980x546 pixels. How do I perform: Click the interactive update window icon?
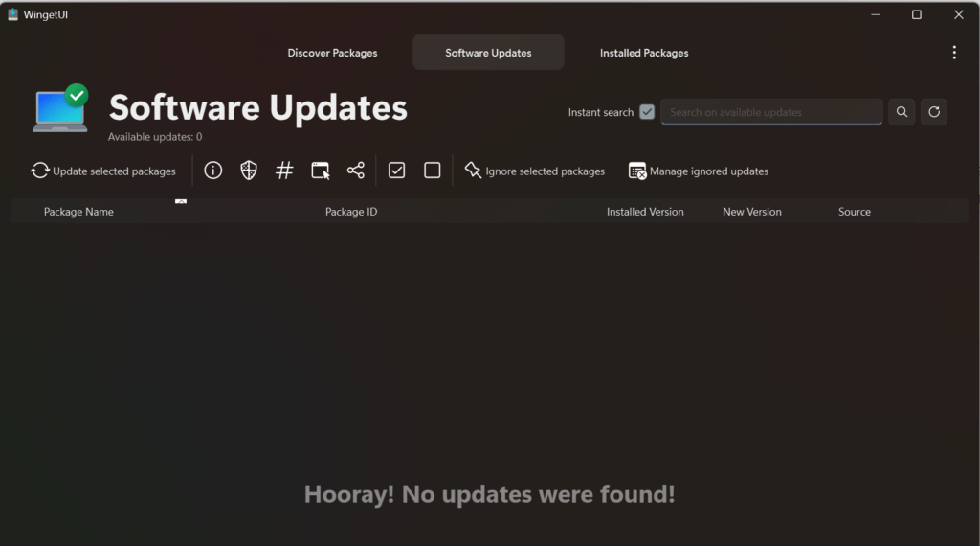tap(321, 171)
